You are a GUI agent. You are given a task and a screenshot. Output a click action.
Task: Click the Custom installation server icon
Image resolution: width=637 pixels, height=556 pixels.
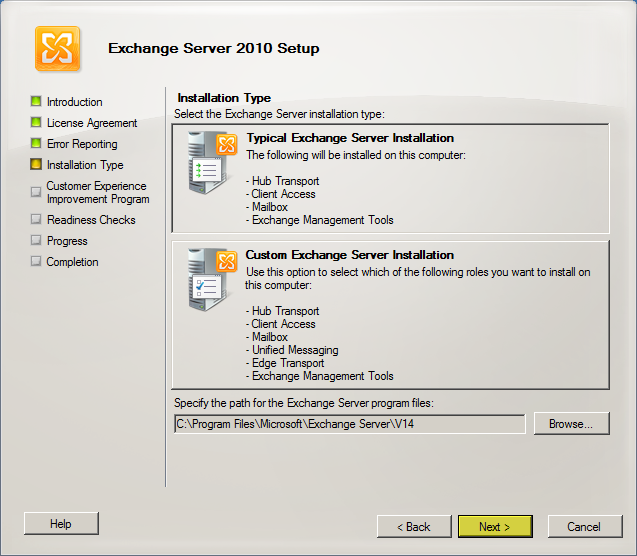[212, 280]
